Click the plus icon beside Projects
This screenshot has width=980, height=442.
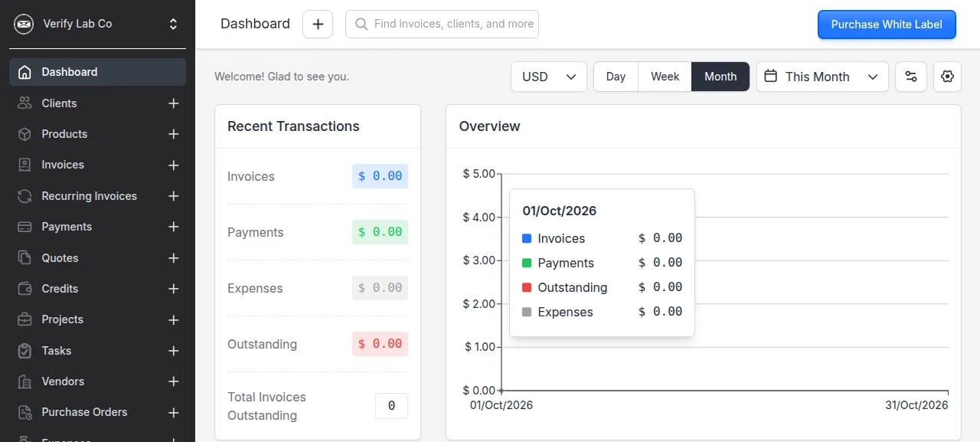point(174,319)
